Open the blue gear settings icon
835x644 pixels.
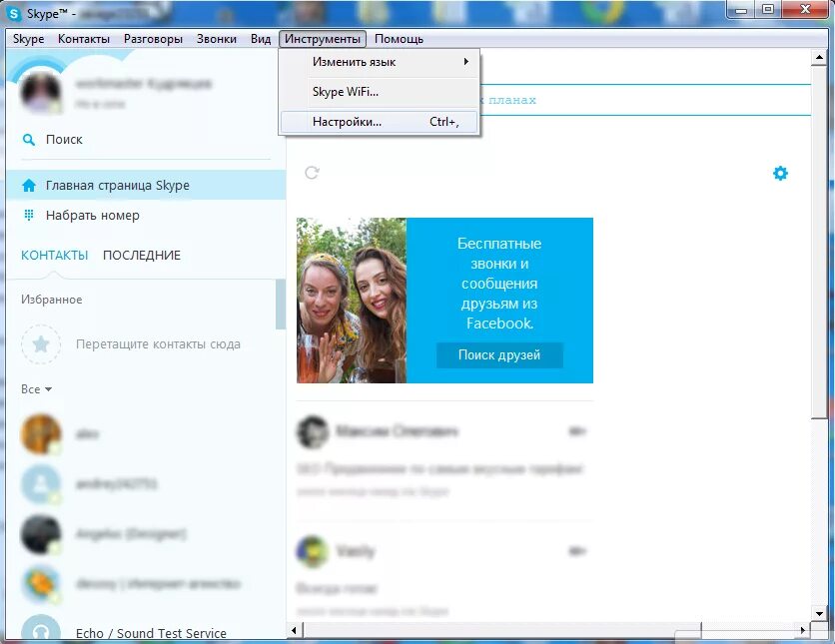(x=780, y=173)
